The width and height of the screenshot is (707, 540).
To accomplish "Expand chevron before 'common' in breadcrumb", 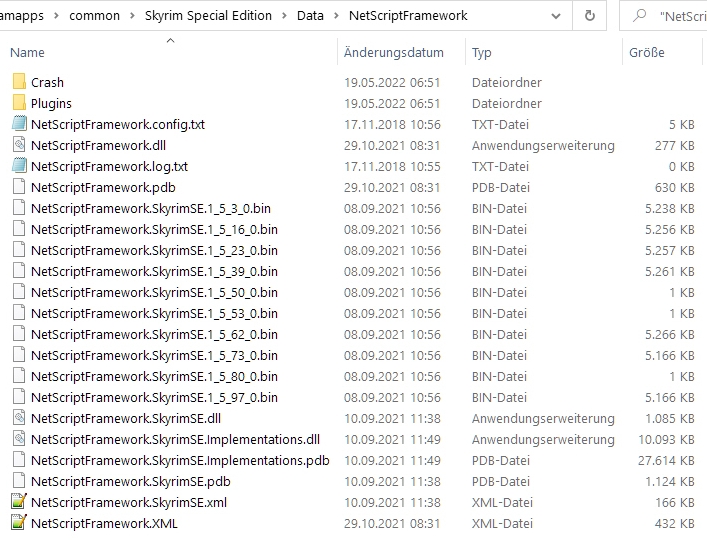I will [x=56, y=16].
